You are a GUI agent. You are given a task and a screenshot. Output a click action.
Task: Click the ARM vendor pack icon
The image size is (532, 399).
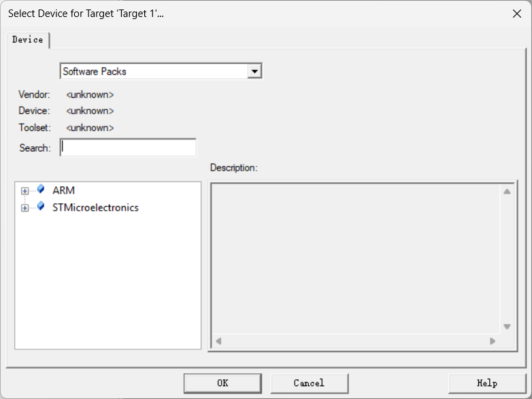point(41,189)
